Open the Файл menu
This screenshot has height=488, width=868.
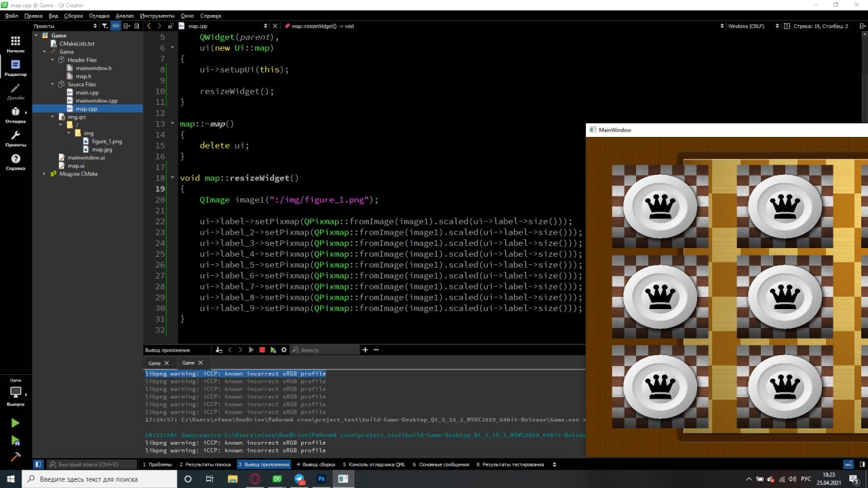coord(11,15)
